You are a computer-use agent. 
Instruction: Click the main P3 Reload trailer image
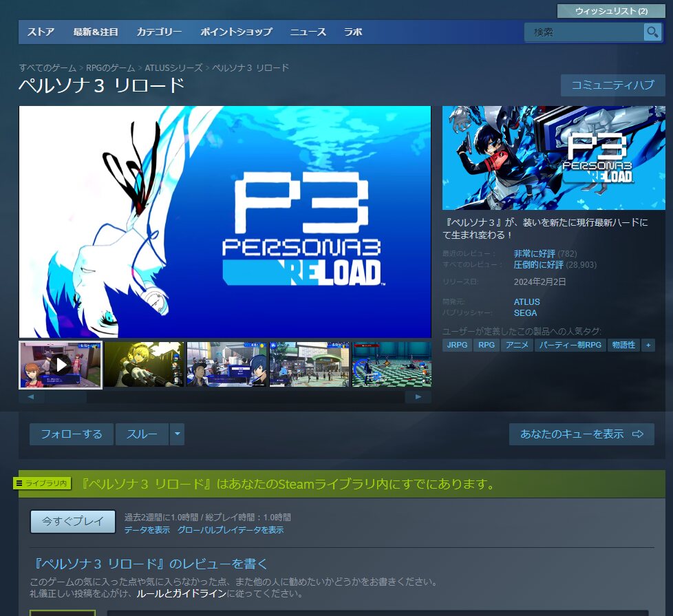(x=225, y=222)
